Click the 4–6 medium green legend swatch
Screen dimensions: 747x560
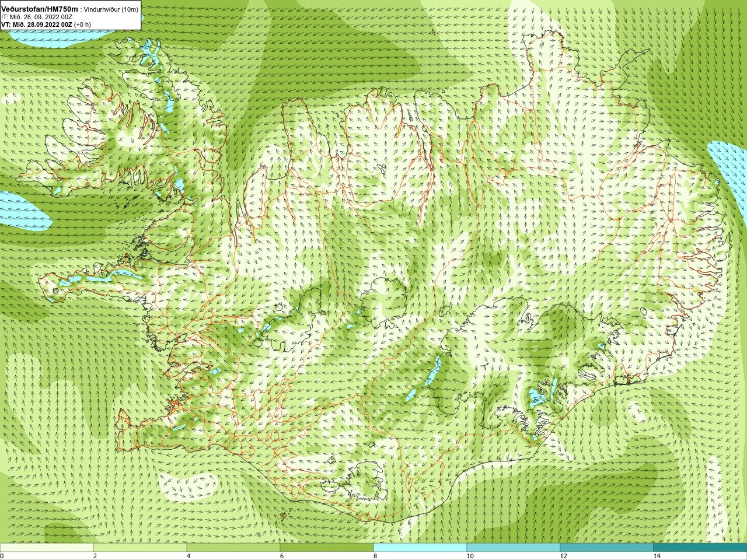click(x=233, y=548)
